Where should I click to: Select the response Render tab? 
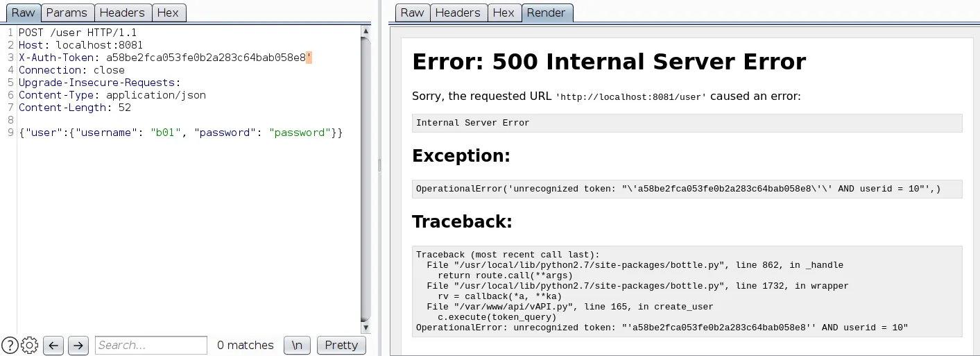tap(546, 12)
